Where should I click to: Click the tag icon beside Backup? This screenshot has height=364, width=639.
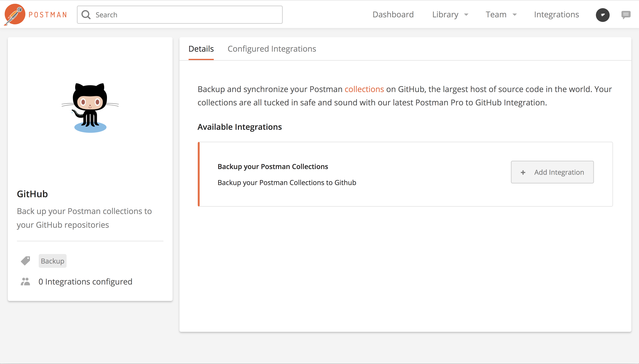[x=25, y=261]
